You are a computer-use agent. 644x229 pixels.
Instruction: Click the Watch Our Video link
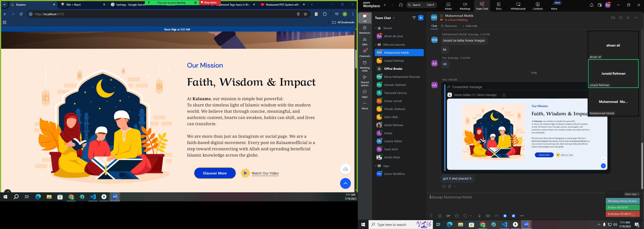click(x=265, y=173)
